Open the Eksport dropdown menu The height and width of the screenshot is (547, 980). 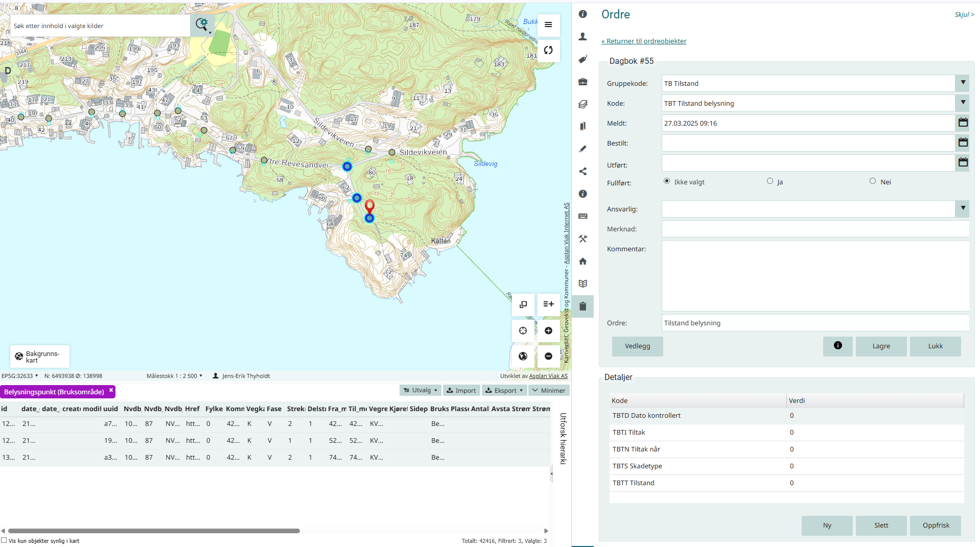click(x=504, y=390)
